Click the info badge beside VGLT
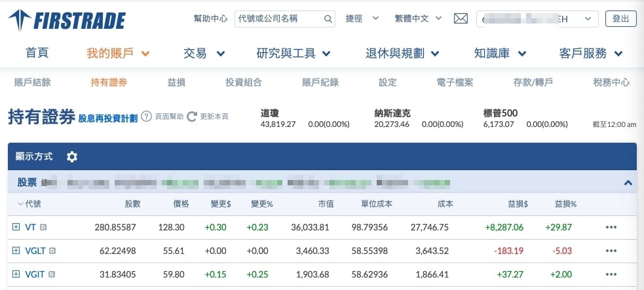644x290 pixels. pyautogui.click(x=52, y=251)
